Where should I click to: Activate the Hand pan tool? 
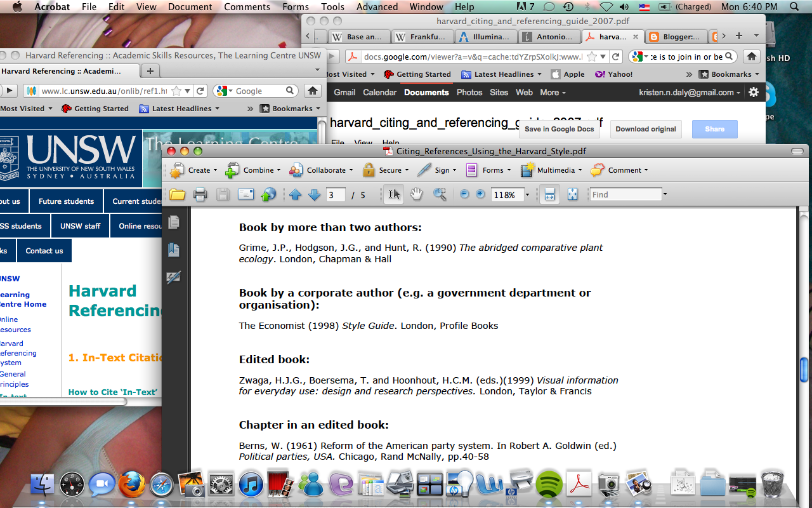(416, 195)
